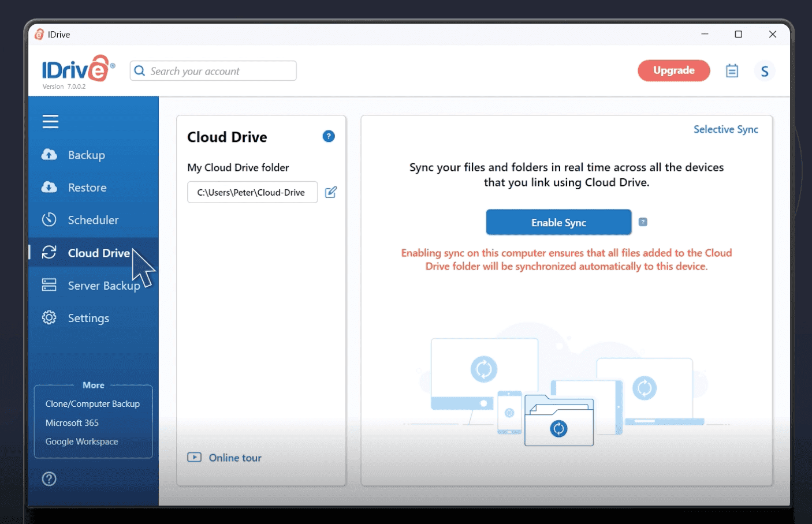Click the Settings gear icon
Screen dimensions: 812x524
pos(49,317)
